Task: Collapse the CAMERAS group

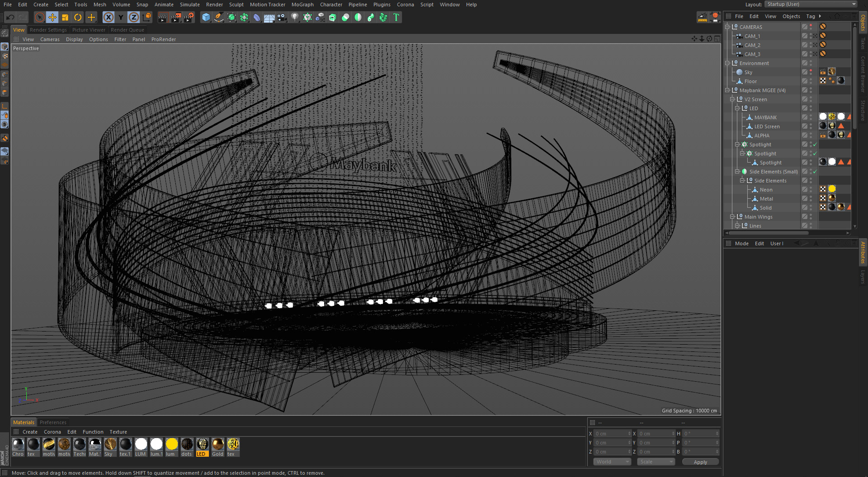Action: 727,27
